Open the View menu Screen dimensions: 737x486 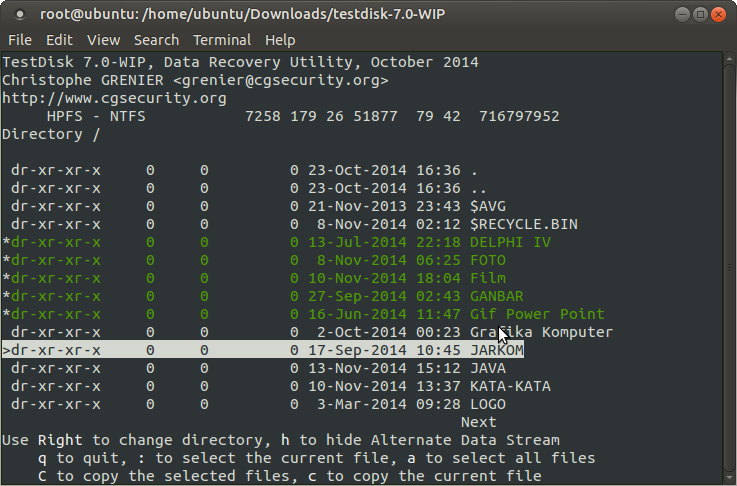coord(103,40)
